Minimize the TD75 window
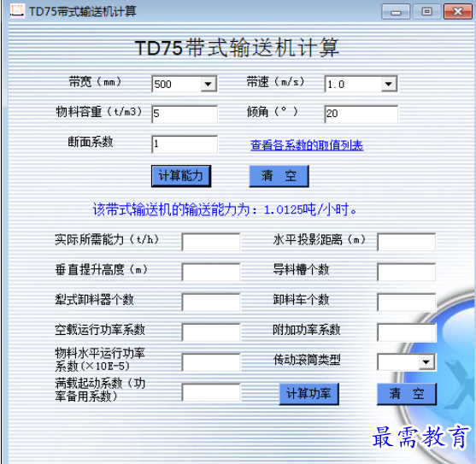Screen dimensions: 476x464 (x=396, y=12)
